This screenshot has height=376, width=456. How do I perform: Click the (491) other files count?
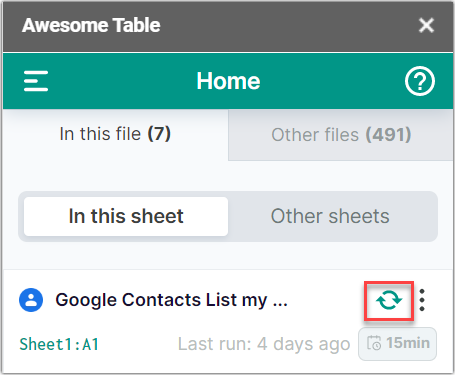point(388,135)
